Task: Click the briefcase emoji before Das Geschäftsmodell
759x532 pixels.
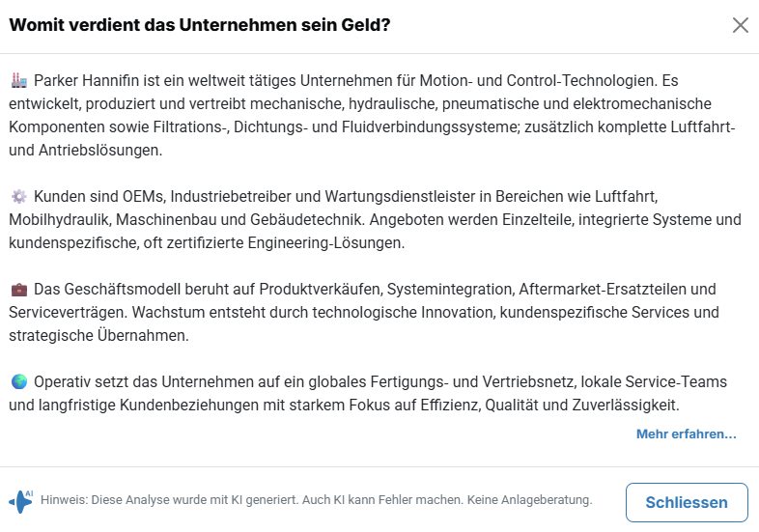Action: (x=19, y=289)
